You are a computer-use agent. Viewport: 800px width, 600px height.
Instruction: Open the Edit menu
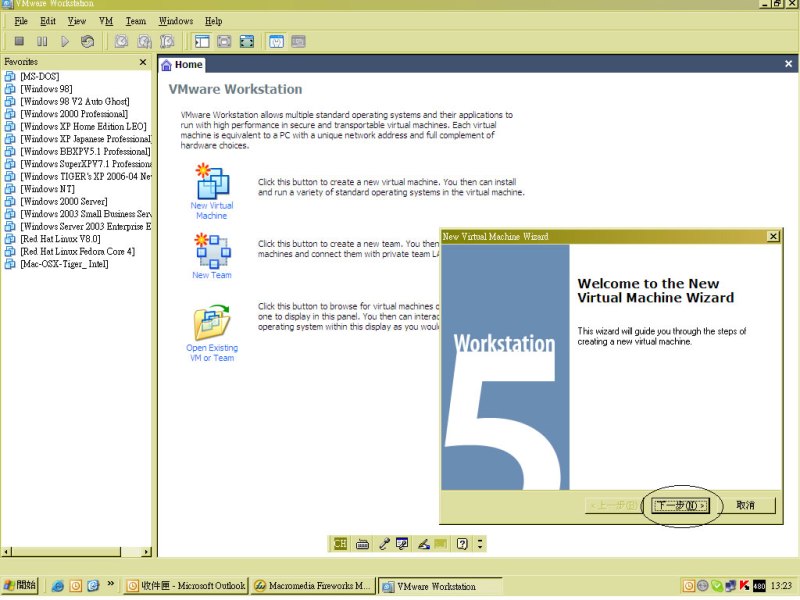click(x=48, y=21)
